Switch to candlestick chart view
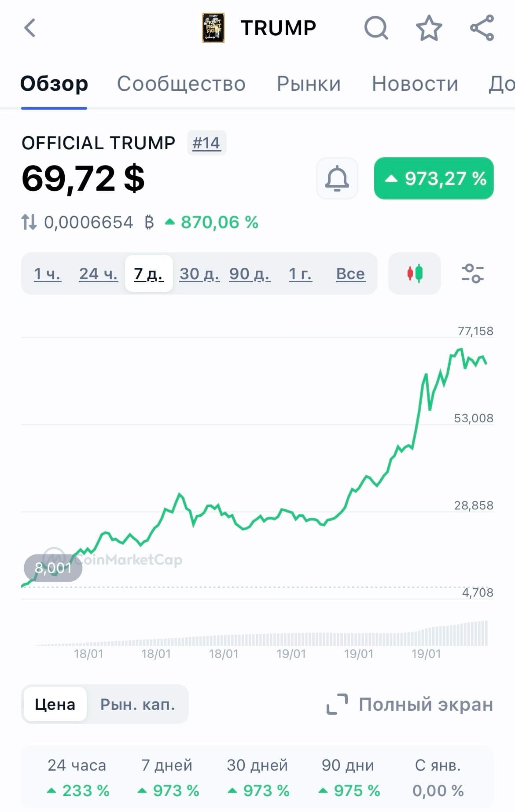 (x=414, y=273)
